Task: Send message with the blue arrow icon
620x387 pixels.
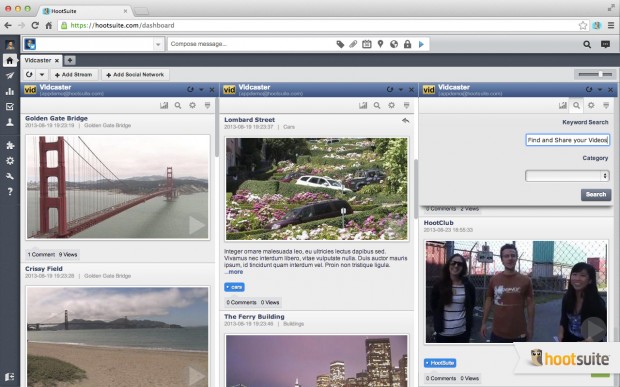Action: tap(421, 44)
